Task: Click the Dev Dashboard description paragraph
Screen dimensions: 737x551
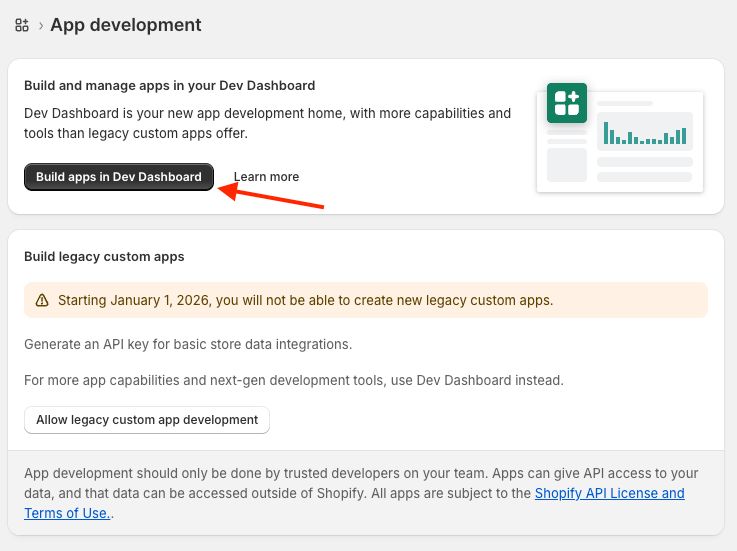Action: click(267, 123)
